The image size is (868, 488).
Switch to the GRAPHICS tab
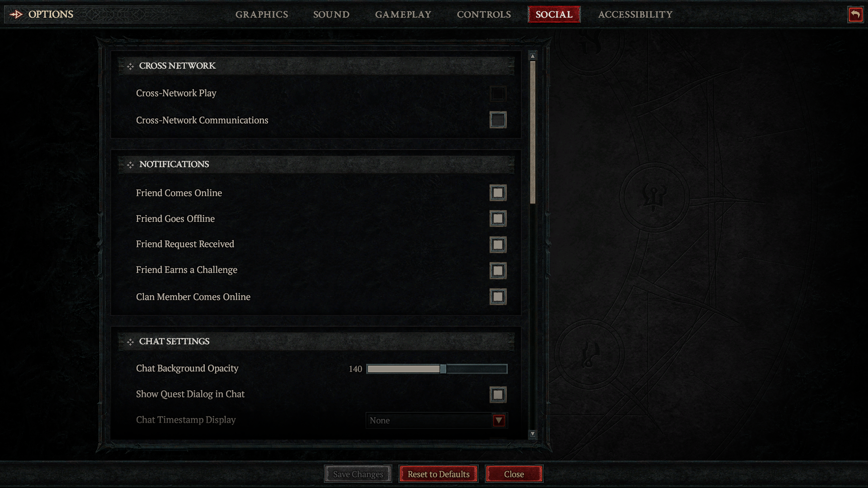[261, 14]
